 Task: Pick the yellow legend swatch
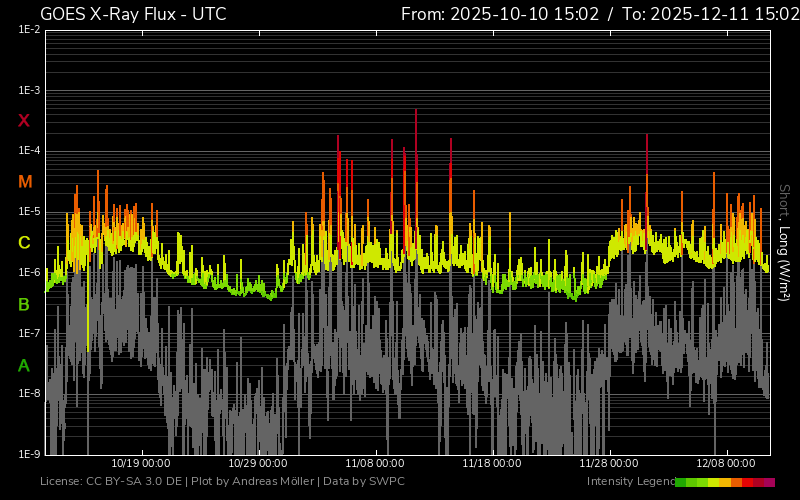click(x=713, y=482)
